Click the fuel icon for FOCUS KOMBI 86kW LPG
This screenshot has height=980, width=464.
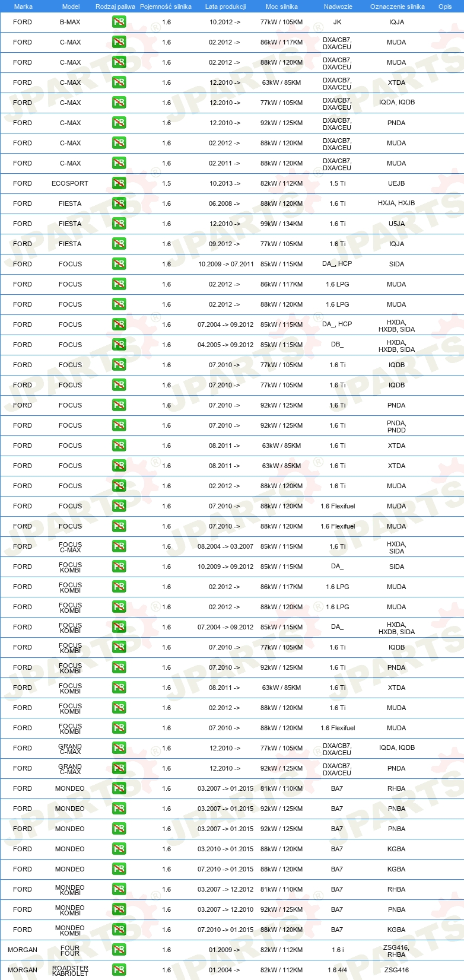119,587
